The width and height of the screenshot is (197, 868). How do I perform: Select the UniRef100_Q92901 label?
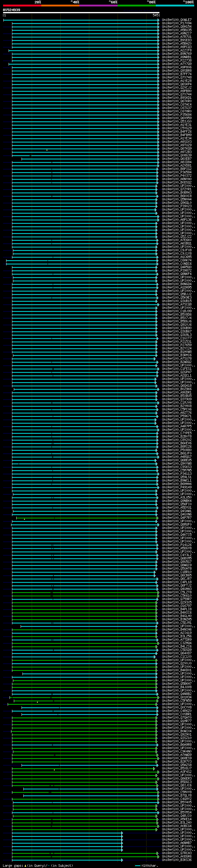pos(176,734)
